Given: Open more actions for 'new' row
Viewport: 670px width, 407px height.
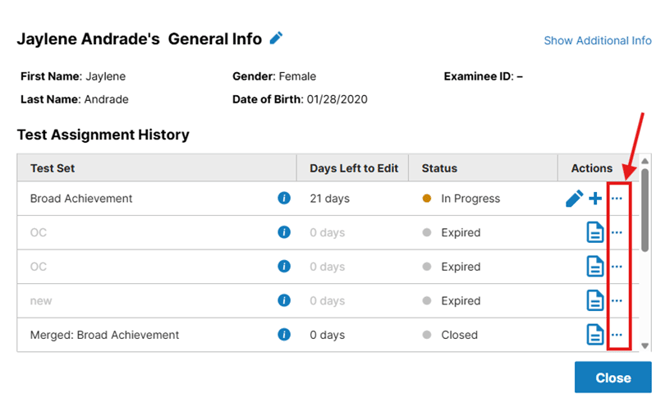Looking at the screenshot, I should [x=617, y=301].
